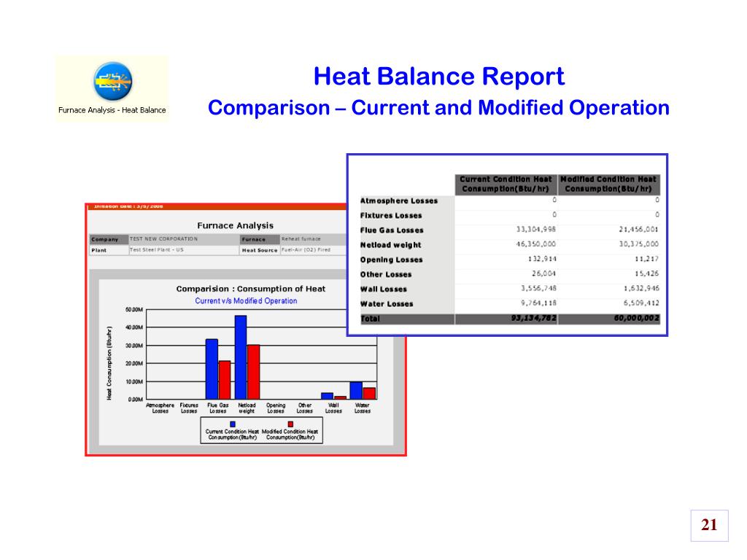This screenshot has height=560, width=747.
Task: Select the blue Netload weight bar in chart
Action: 241,357
